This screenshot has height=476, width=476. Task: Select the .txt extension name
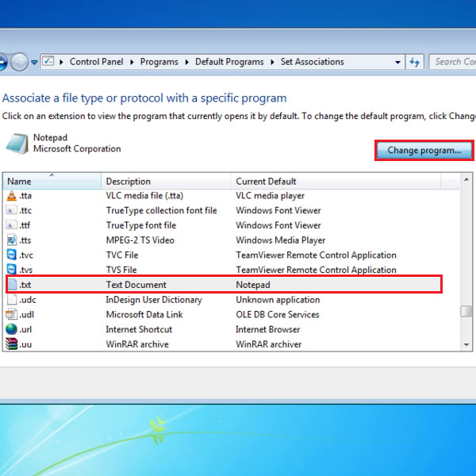(x=25, y=285)
